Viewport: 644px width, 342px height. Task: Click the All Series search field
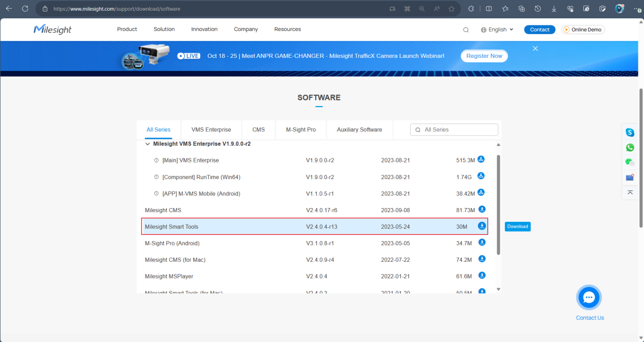pyautogui.click(x=454, y=129)
